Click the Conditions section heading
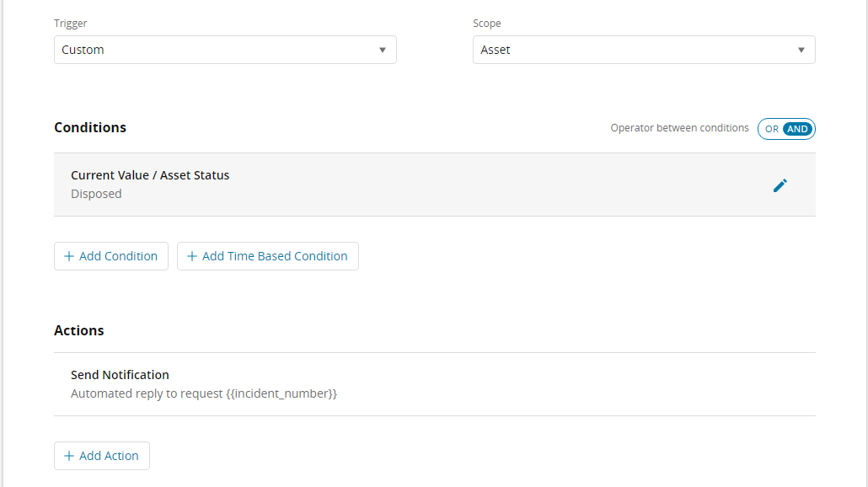 tap(90, 127)
